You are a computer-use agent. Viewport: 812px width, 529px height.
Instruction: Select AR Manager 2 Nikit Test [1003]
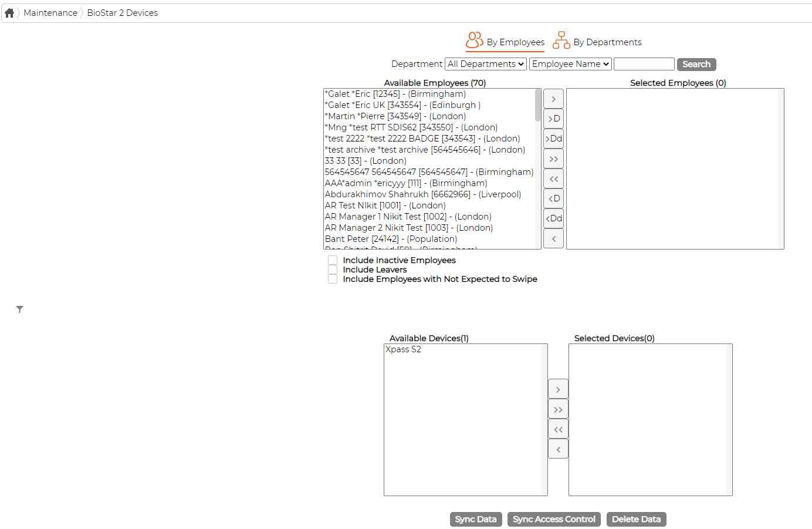point(429,228)
